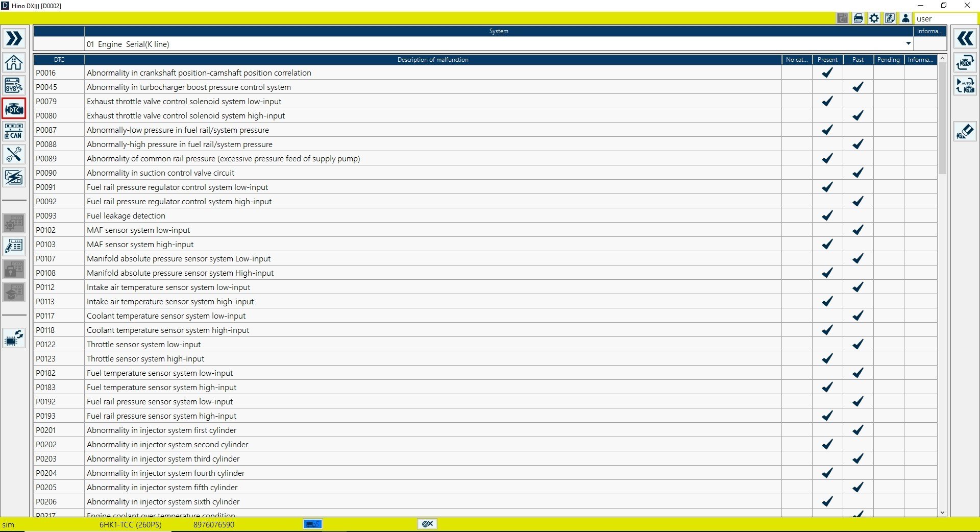Toggle the Present check for Fuel leakage detection P0093
The image size is (980, 532).
(x=827, y=215)
